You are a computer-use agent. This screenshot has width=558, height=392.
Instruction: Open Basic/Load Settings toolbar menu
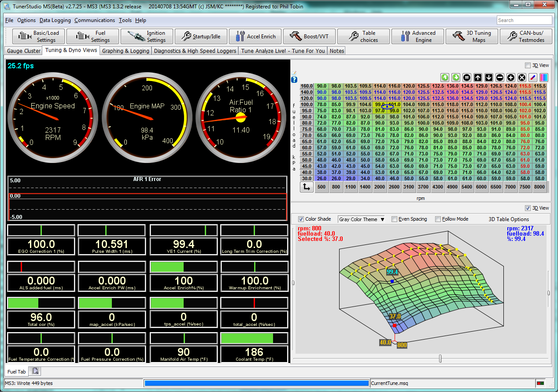coord(39,37)
